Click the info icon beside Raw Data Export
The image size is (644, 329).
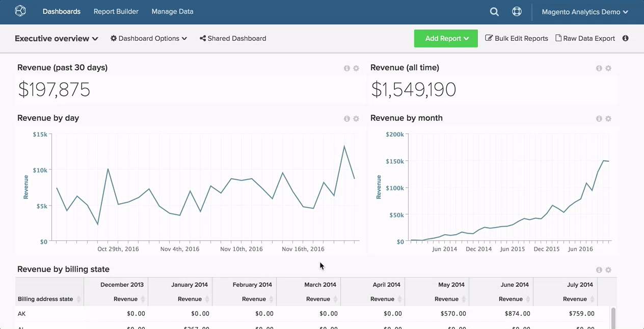625,38
